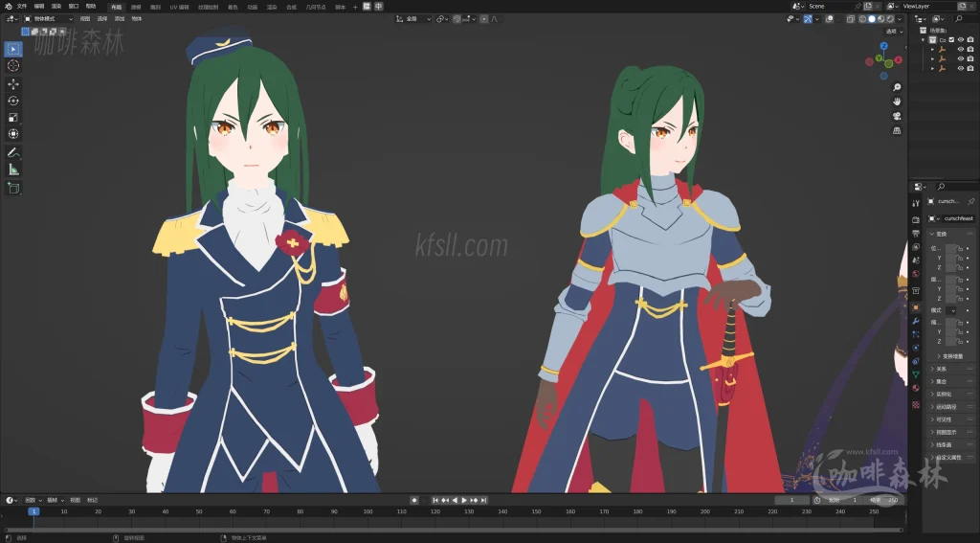
Task: Select the Select Box tool
Action: tap(13, 49)
